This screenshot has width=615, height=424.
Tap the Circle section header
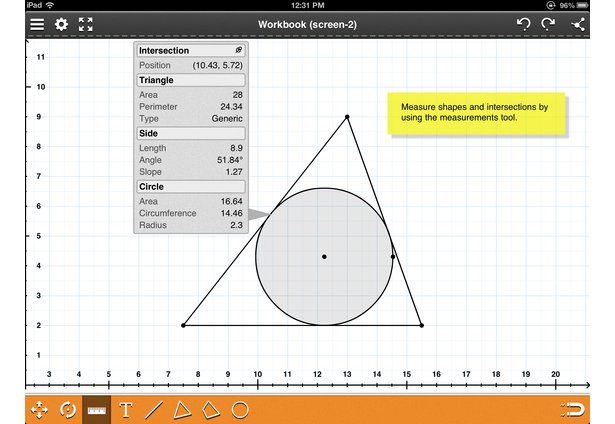[191, 187]
